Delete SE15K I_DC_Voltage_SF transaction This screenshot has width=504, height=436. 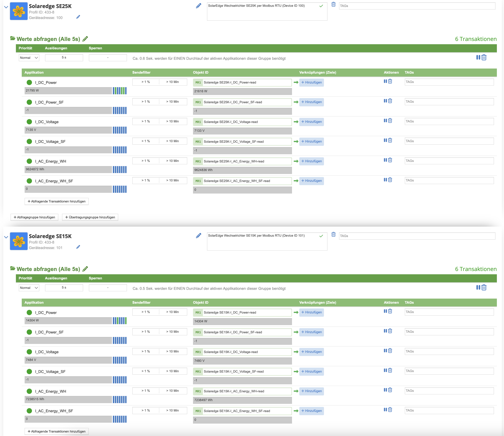pyautogui.click(x=390, y=370)
